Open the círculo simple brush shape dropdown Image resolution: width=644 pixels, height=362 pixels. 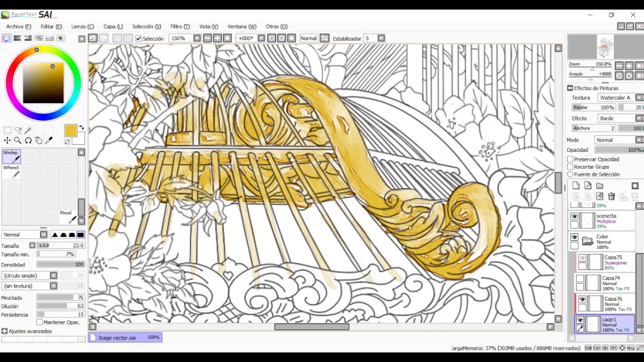point(53,275)
